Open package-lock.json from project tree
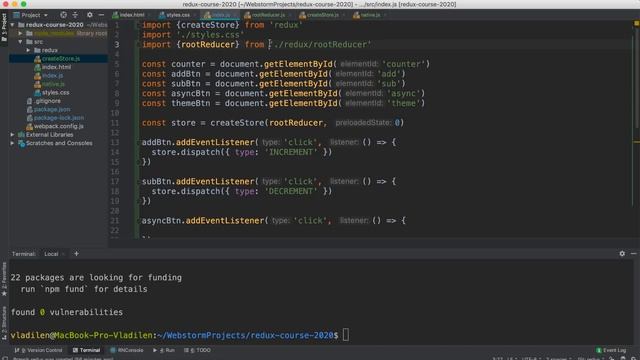 [x=59, y=118]
